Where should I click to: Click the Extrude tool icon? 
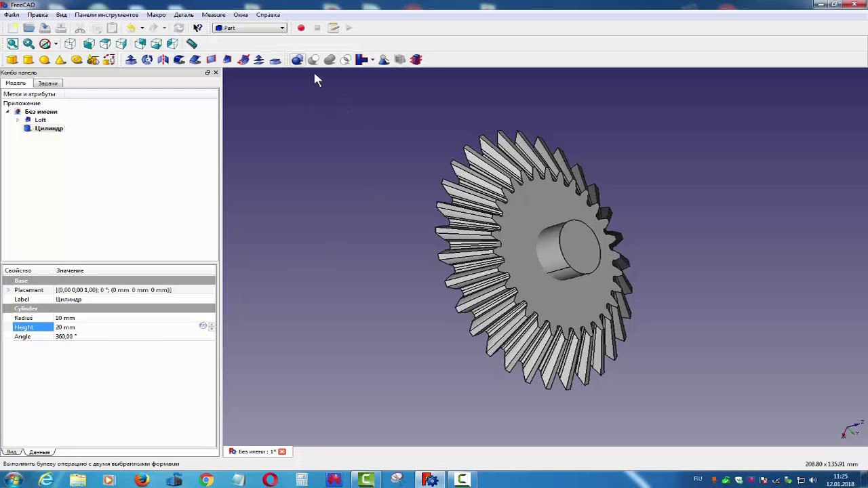coord(131,60)
